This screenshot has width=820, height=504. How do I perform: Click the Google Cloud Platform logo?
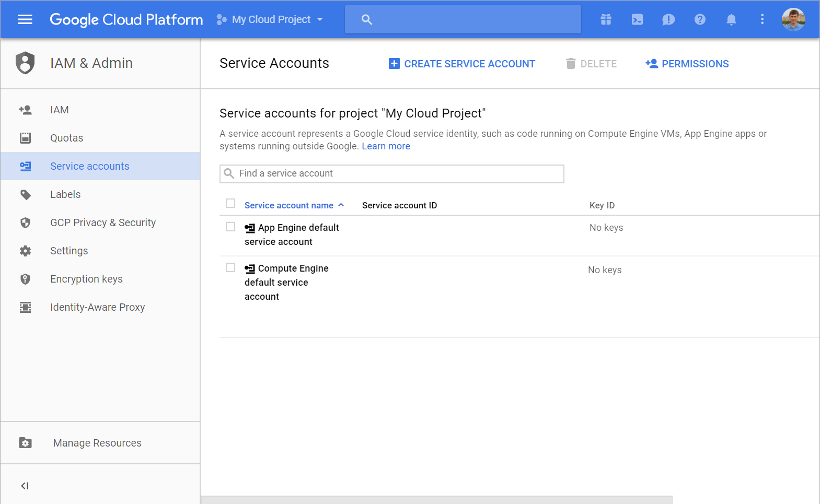[x=126, y=19]
